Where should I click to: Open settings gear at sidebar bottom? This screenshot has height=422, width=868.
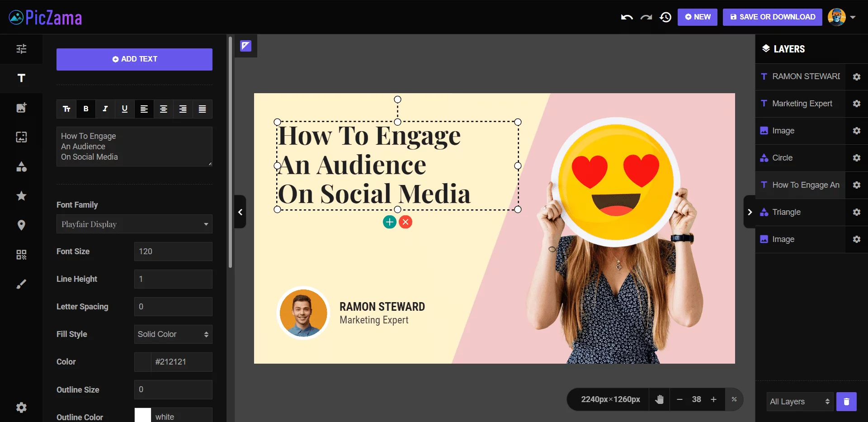(21, 408)
